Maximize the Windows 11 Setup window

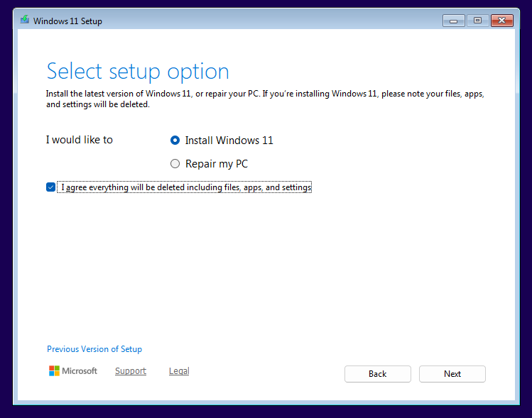pyautogui.click(x=477, y=21)
